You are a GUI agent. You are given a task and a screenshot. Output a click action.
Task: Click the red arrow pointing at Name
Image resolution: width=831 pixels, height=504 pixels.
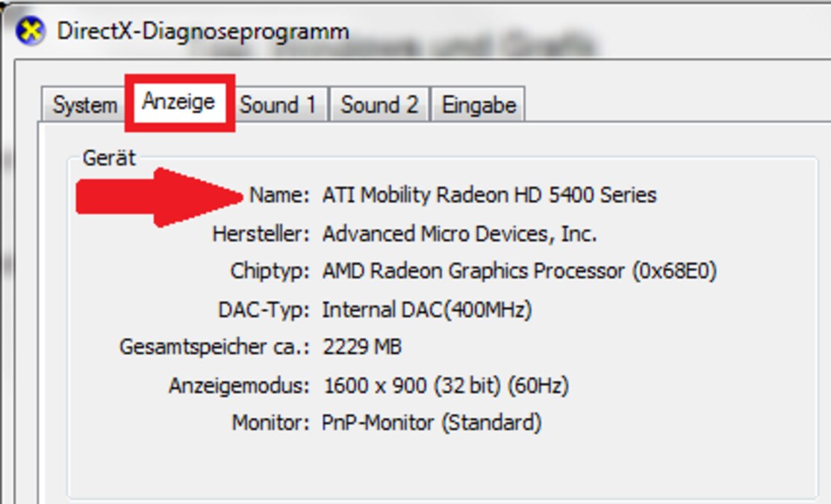pyautogui.click(x=159, y=197)
